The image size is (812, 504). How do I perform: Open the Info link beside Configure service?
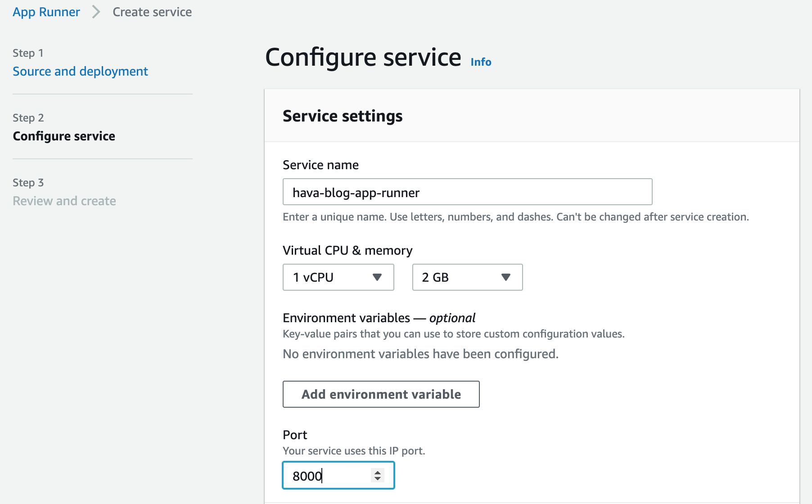481,62
